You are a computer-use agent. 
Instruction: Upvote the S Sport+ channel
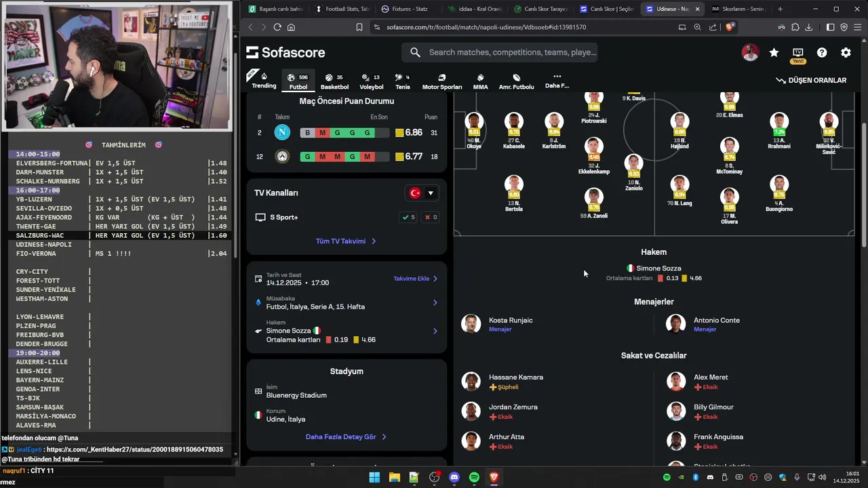pyautogui.click(x=408, y=218)
